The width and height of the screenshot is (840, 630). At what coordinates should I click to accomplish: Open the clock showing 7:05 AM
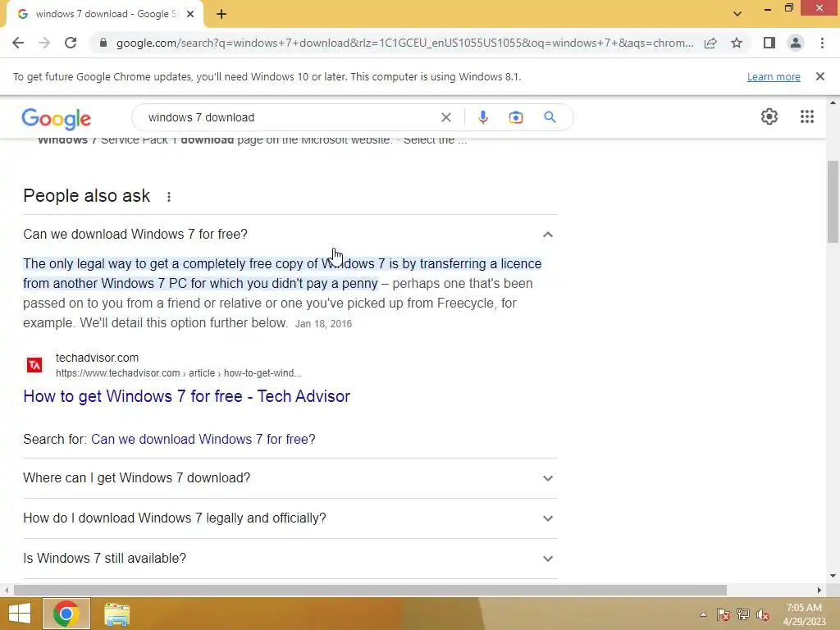(804, 614)
